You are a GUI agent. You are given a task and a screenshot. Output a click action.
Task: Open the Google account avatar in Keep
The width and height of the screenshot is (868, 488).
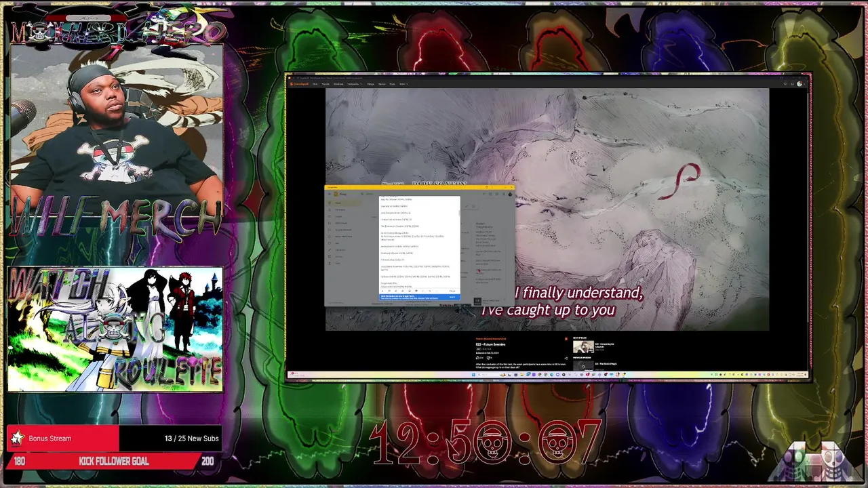click(x=510, y=194)
